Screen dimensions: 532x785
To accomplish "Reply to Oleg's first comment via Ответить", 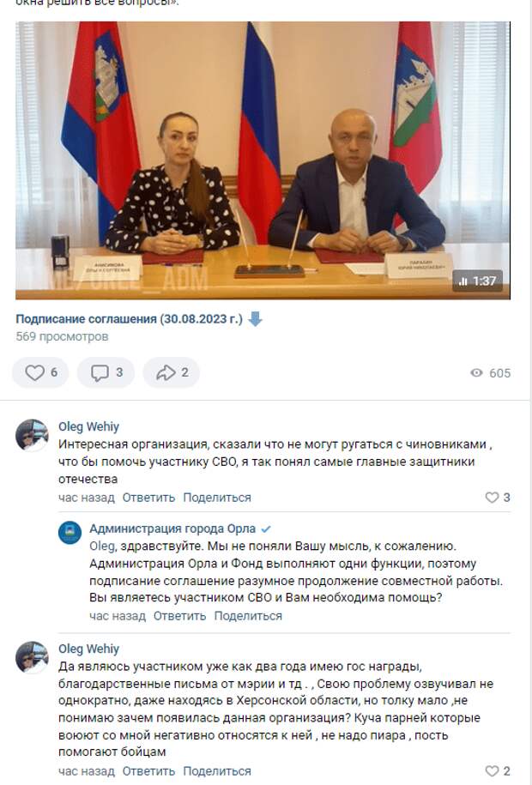I will 148,498.
